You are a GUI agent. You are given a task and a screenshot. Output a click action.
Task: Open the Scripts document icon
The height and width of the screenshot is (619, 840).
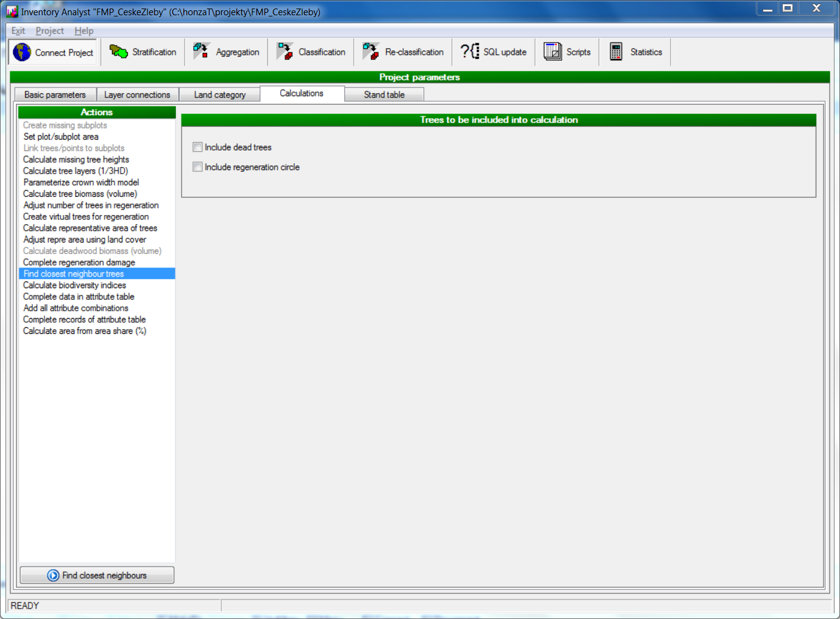552,52
